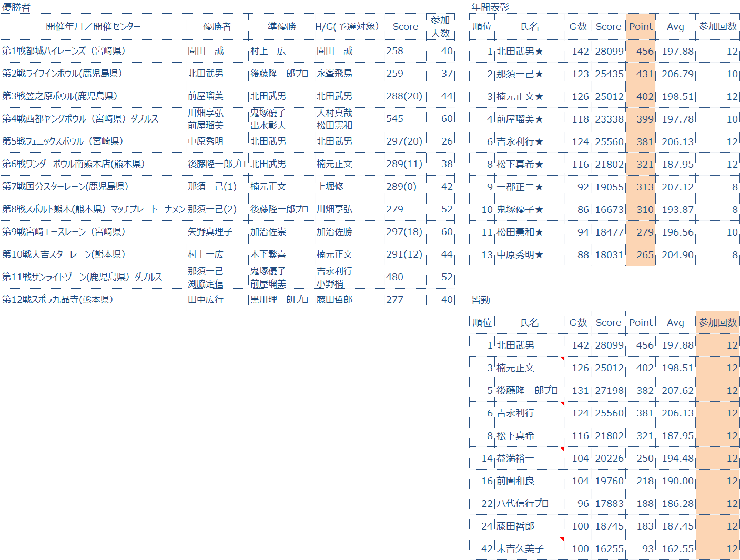
Task: Click winner 那須一己(1) cell
Action: [x=217, y=187]
